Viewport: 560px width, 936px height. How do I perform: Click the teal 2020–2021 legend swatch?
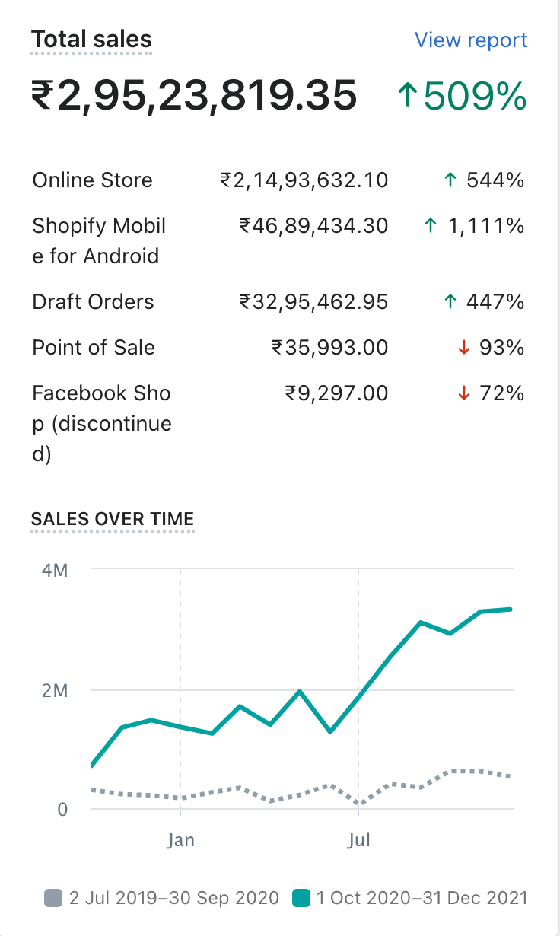tap(301, 898)
